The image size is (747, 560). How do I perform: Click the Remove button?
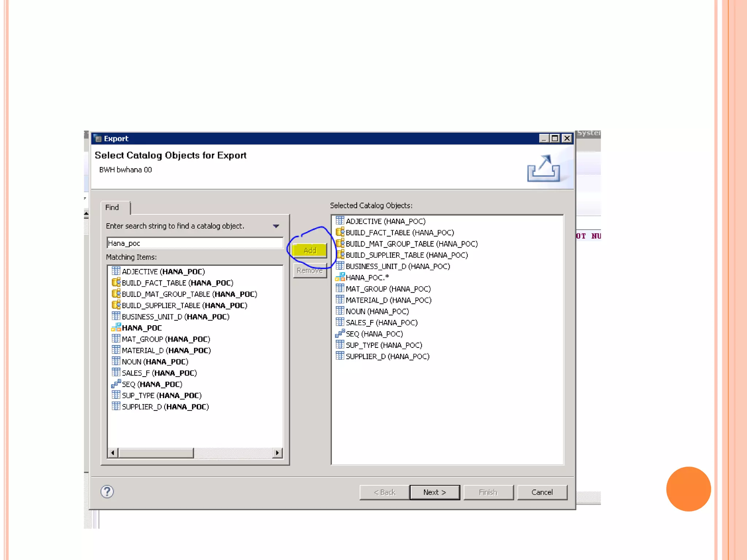(x=310, y=271)
